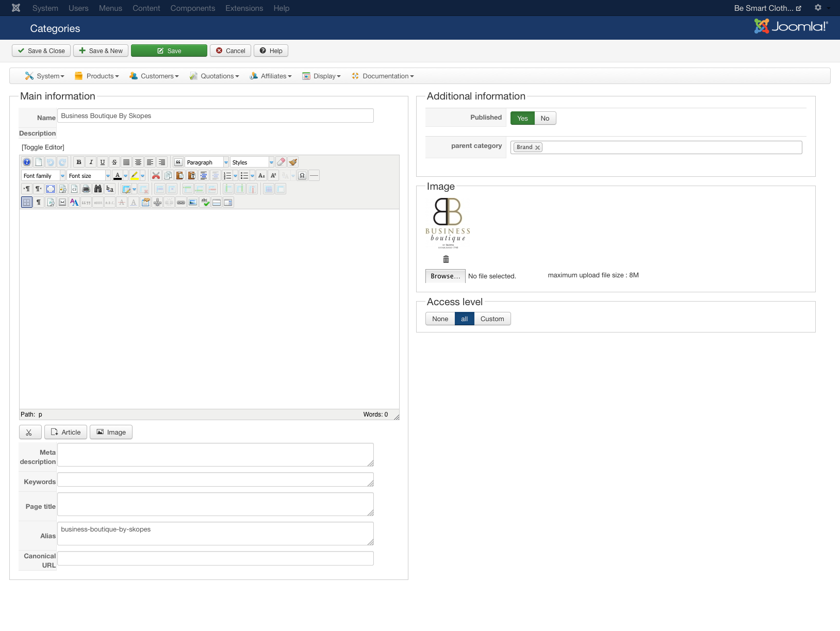Image resolution: width=840 pixels, height=631 pixels.
Task: Click the anchor icon
Action: coord(157,203)
